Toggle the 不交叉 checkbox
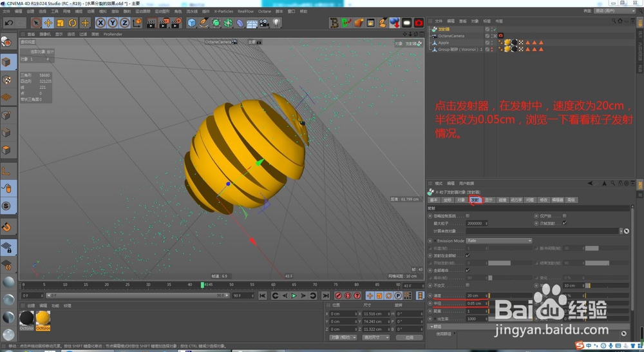644x352 pixels. click(468, 285)
